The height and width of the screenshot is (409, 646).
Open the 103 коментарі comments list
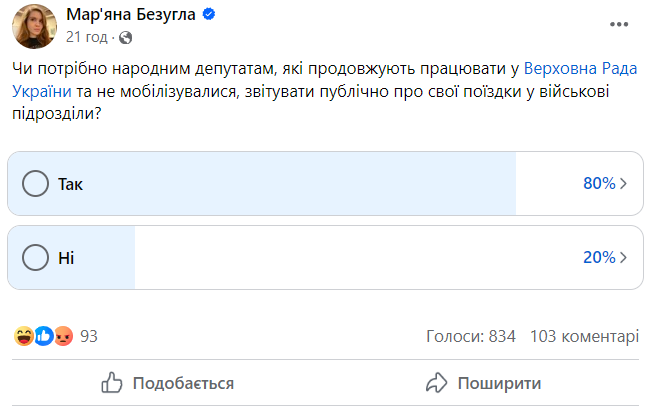tap(584, 337)
